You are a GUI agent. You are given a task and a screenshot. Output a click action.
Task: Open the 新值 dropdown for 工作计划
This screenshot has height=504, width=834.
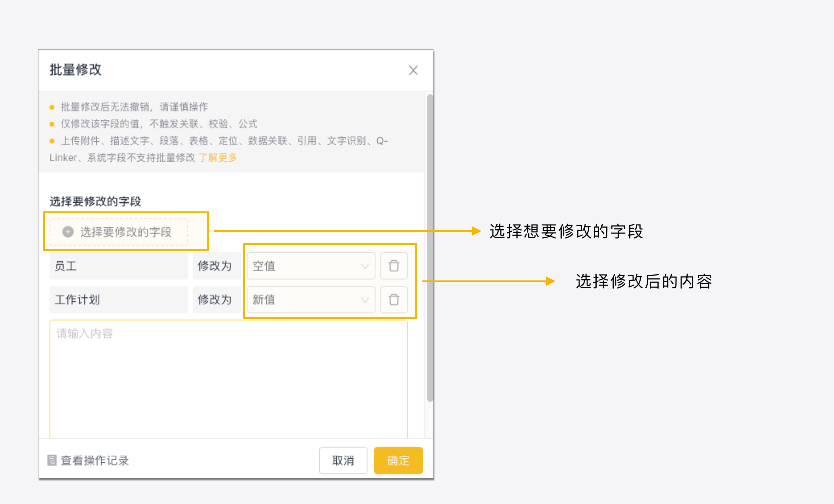coord(311,300)
